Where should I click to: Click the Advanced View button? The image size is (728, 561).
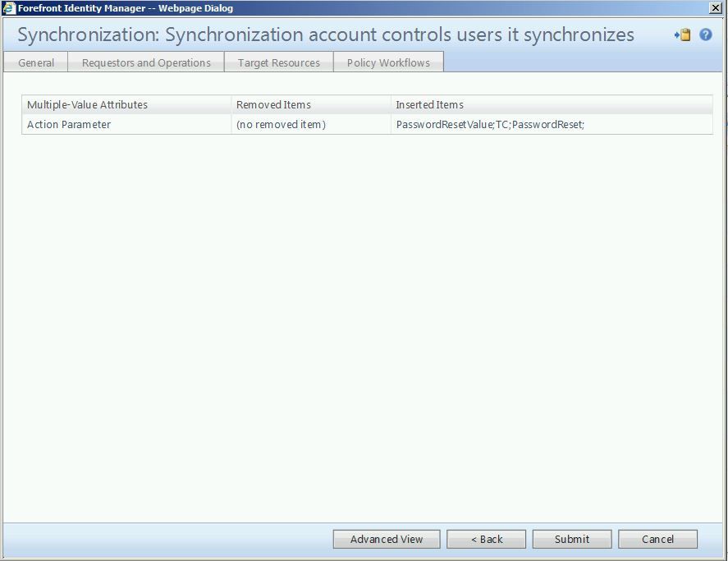point(387,539)
